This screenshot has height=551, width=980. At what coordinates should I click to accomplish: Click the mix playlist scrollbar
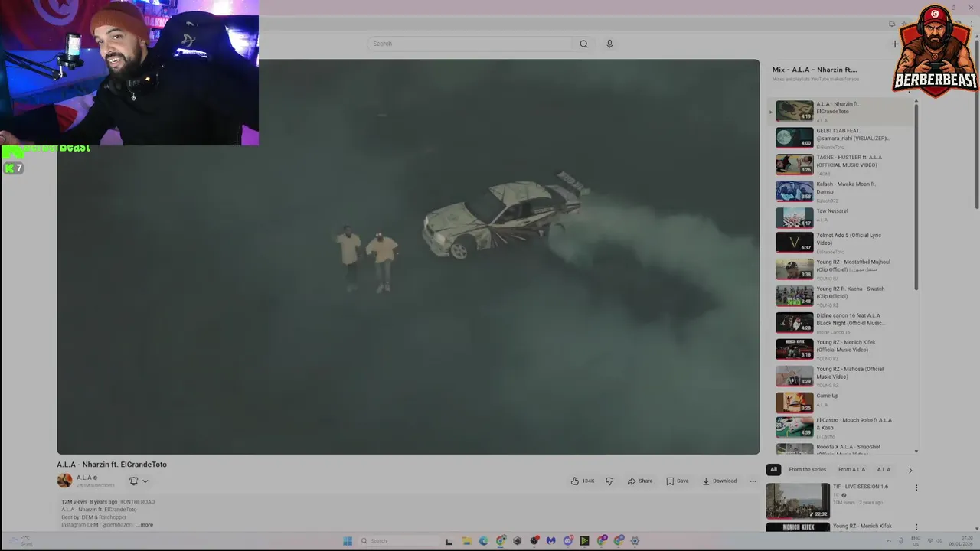tap(916, 197)
